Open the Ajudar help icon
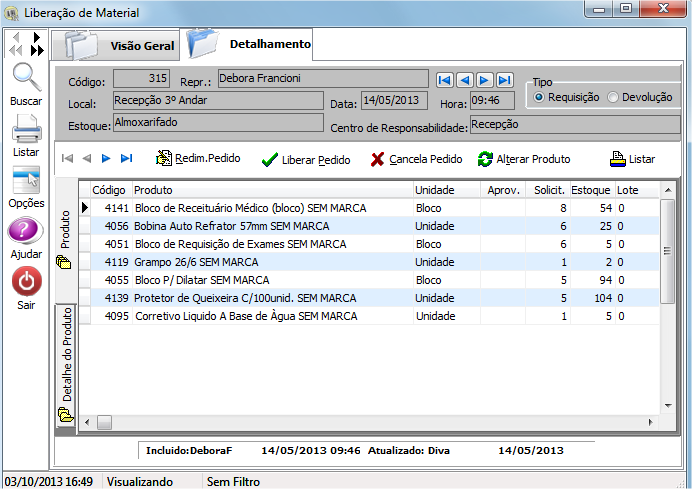This screenshot has height=489, width=692. (x=26, y=231)
